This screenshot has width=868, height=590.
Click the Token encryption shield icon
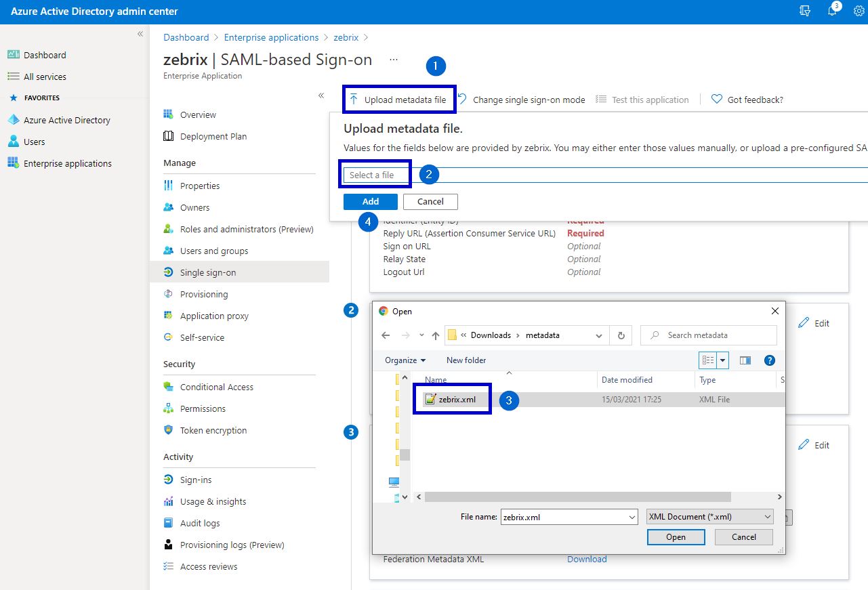[x=169, y=430]
